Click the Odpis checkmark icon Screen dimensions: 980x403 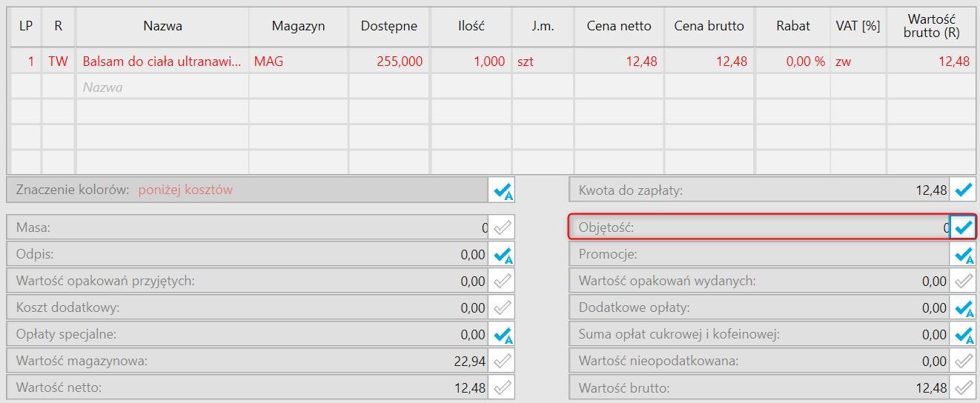502,255
